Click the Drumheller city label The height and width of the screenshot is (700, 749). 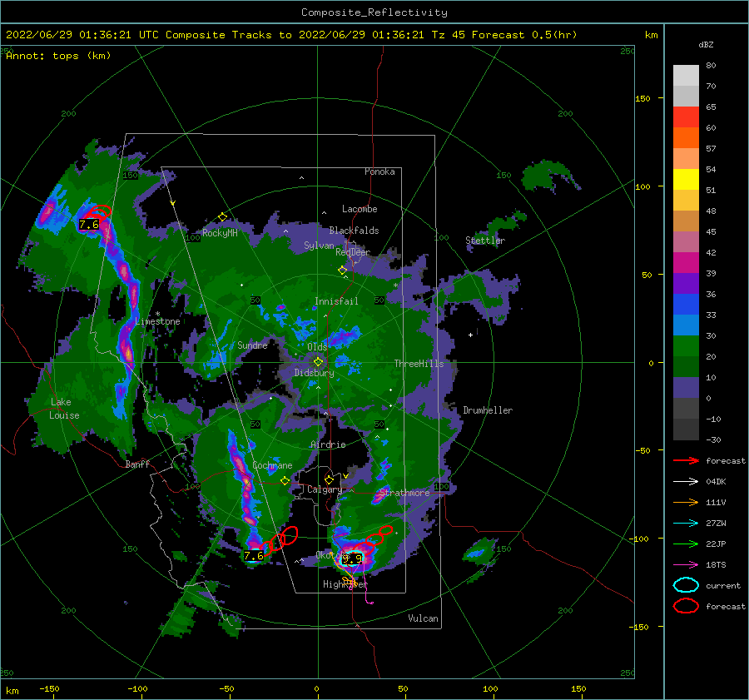[488, 410]
